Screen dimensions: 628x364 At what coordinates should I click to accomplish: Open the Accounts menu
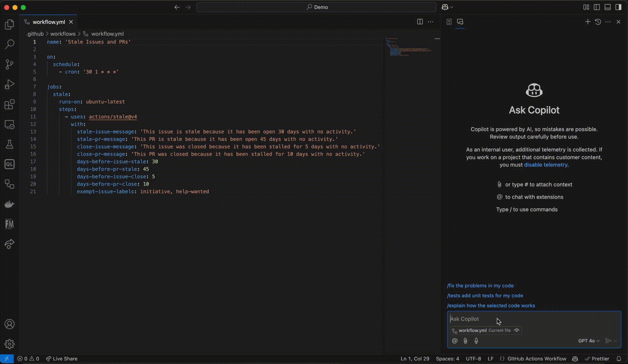point(9,324)
